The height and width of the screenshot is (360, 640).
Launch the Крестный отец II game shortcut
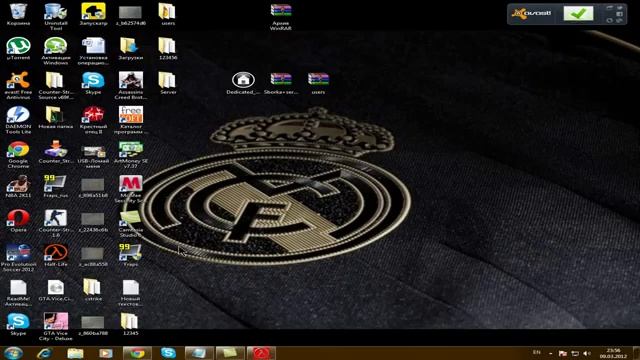93,116
